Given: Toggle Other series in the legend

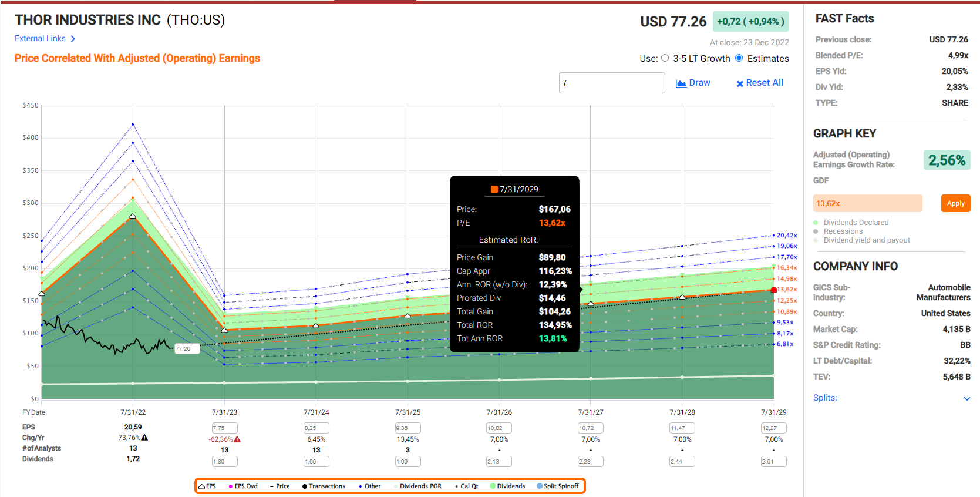Looking at the screenshot, I should click(369, 486).
